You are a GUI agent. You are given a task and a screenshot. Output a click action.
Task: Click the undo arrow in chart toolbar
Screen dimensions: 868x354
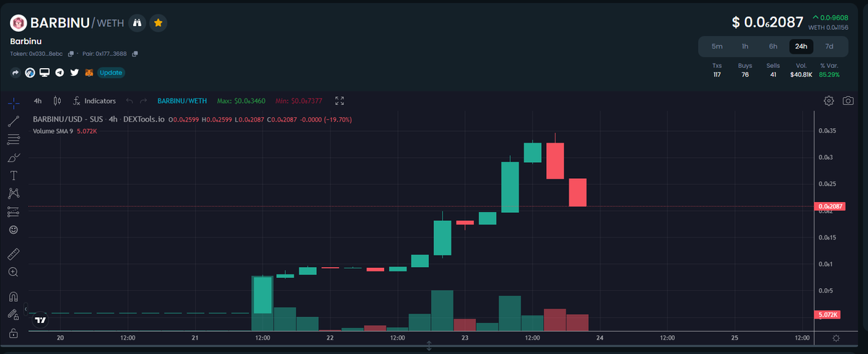click(x=130, y=101)
